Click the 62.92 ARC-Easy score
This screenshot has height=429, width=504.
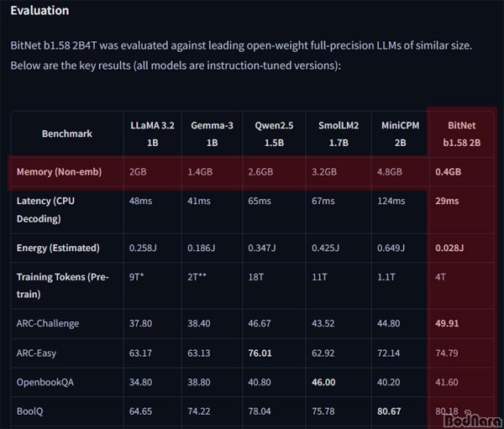323,353
